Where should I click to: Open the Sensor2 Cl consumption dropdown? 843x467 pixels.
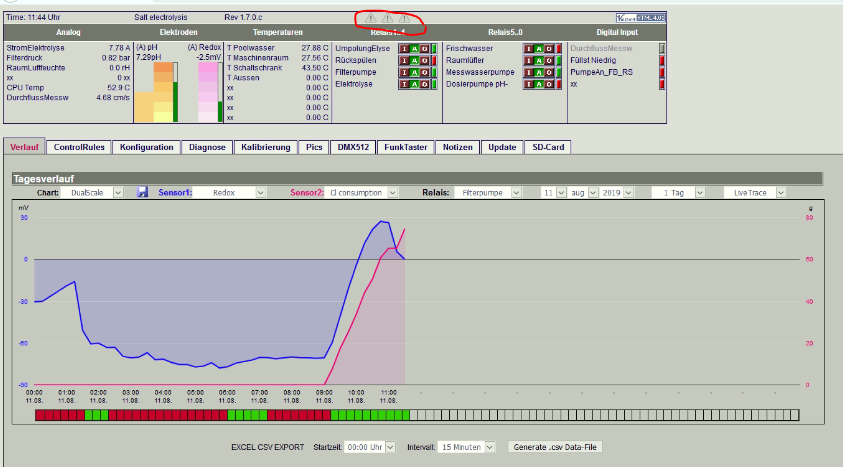pos(361,192)
